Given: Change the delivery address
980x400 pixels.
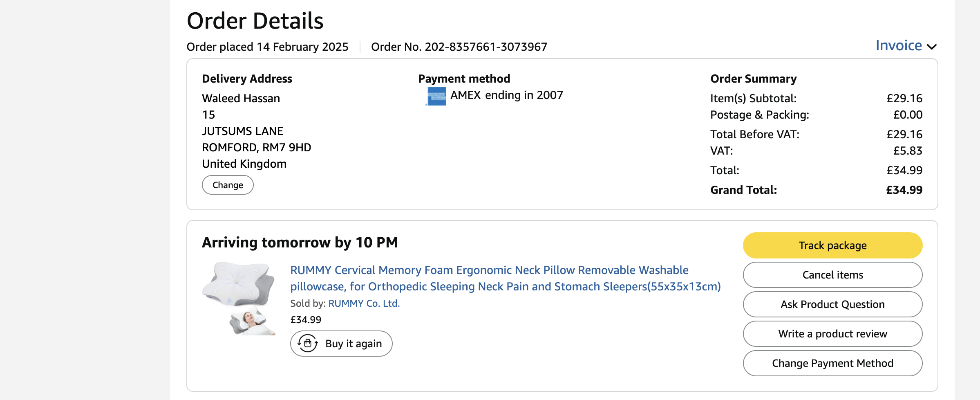Looking at the screenshot, I should click(228, 185).
